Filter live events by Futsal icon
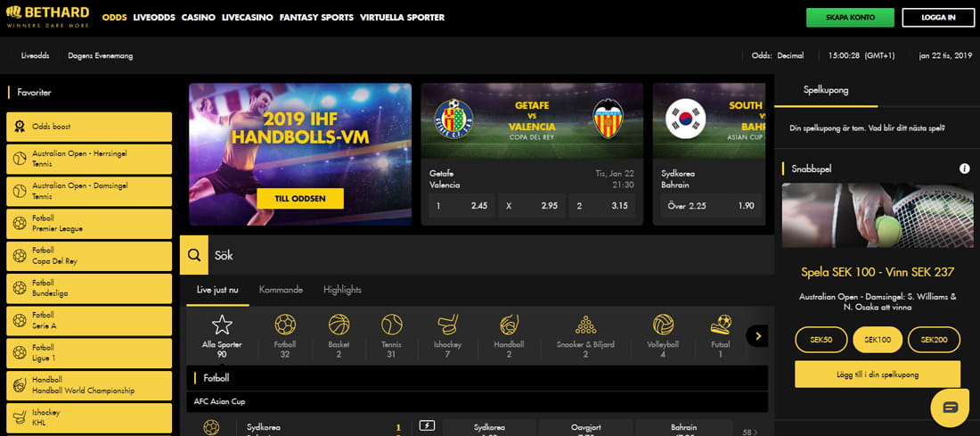The image size is (980, 436). tap(721, 325)
